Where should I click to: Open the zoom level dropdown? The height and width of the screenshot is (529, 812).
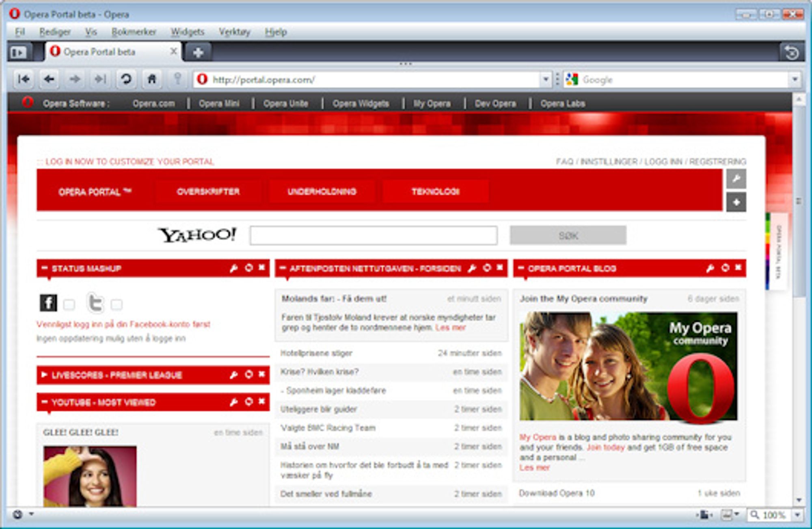point(797,515)
